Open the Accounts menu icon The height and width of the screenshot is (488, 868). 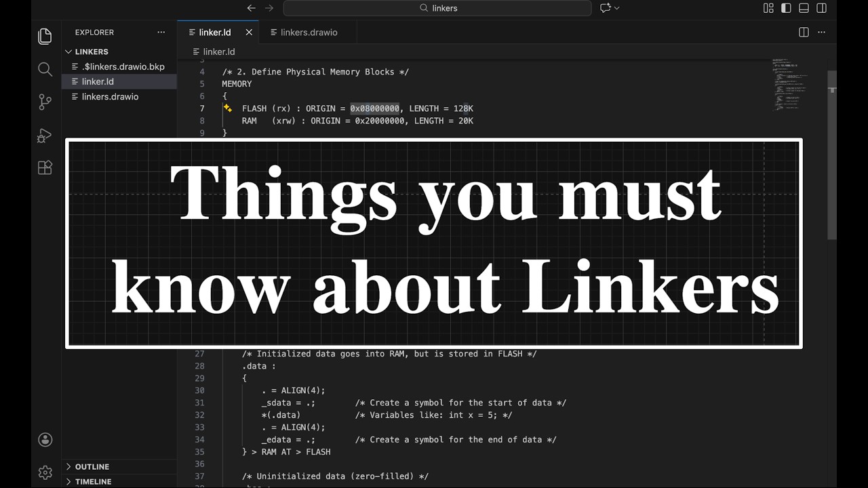pyautogui.click(x=45, y=440)
